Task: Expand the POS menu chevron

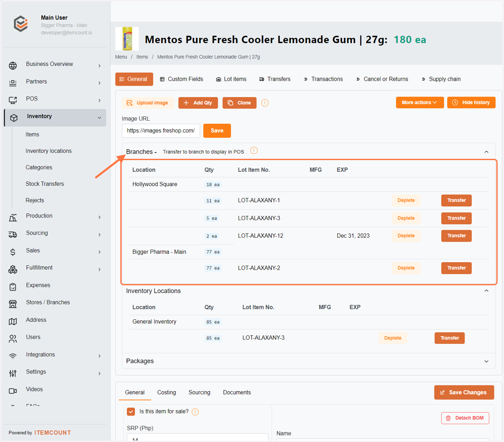Action: tap(100, 100)
